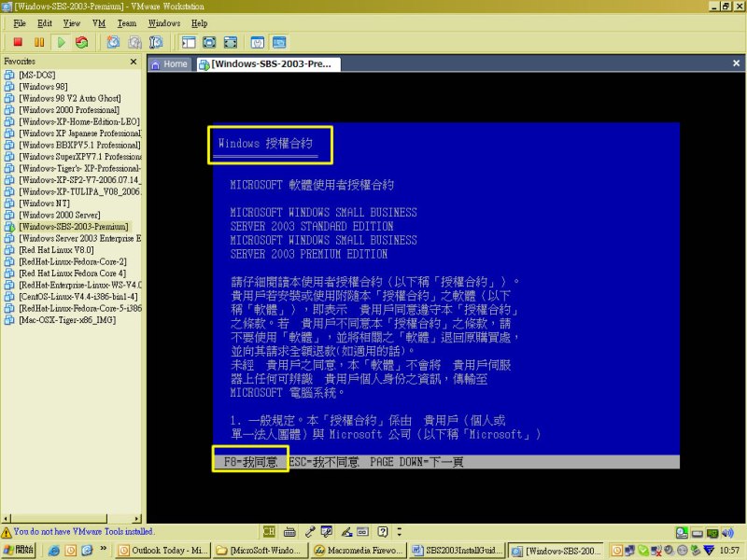Select [MS-DOS] in Favorites
This screenshot has width=747, height=560.
[x=36, y=76]
